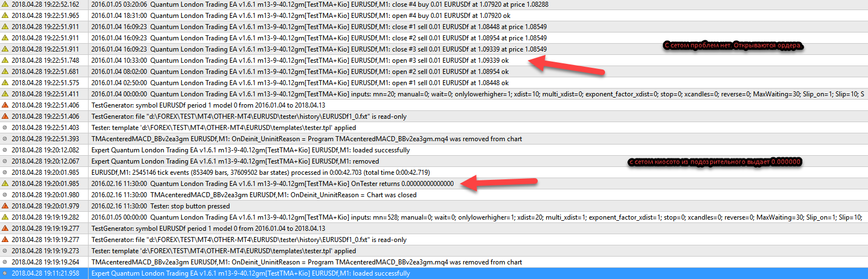Click the warning icon beside 'close #3 sell' entry
Viewport: 868px width, 279px height.
pos(5,49)
